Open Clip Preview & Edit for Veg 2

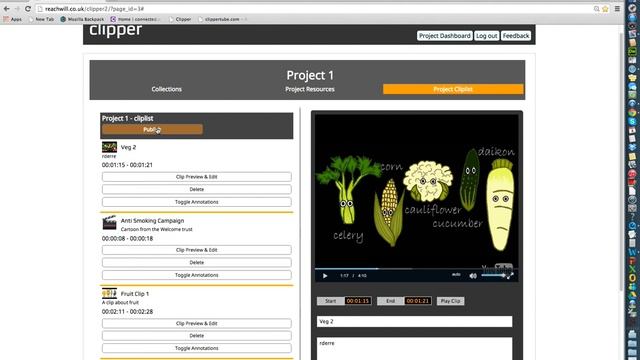[x=197, y=177]
